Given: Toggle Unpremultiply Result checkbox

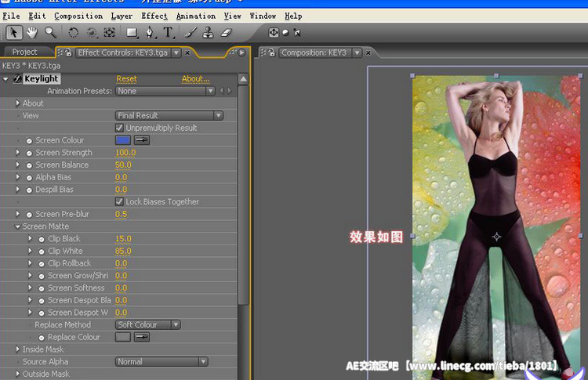Looking at the screenshot, I should coord(119,128).
